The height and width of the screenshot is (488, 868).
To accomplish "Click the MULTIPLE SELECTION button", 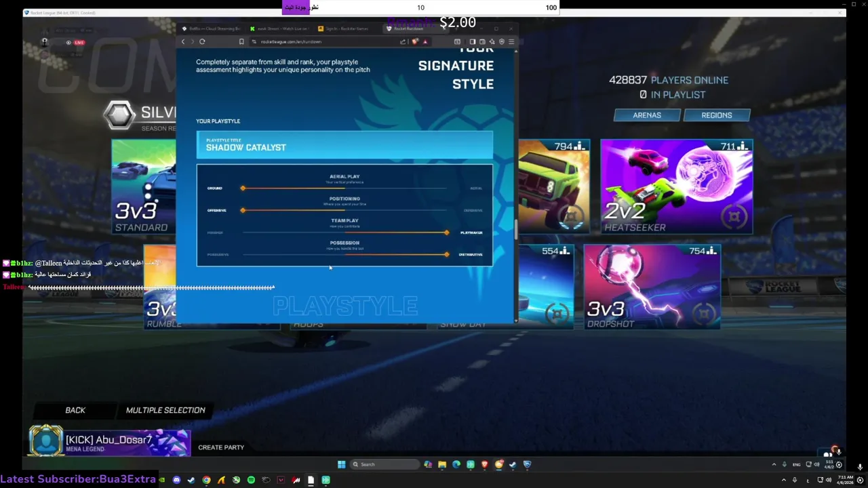I will click(165, 410).
